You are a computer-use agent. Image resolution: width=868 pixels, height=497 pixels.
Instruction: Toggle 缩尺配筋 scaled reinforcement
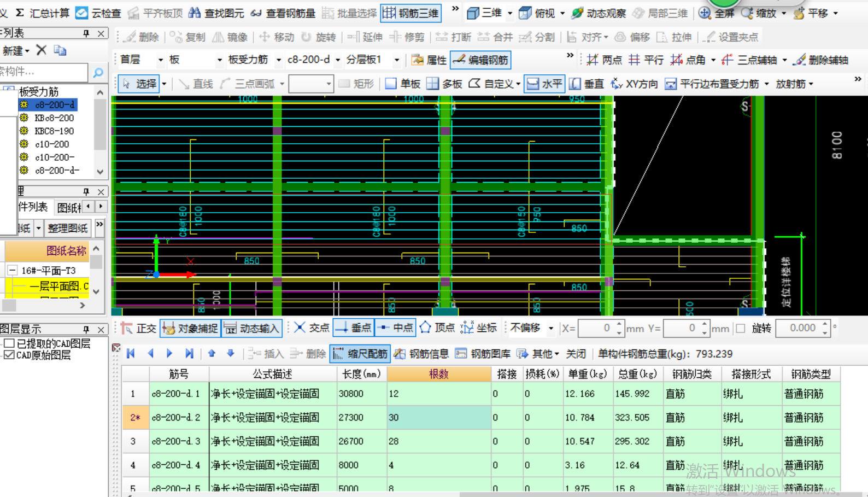pyautogui.click(x=360, y=354)
